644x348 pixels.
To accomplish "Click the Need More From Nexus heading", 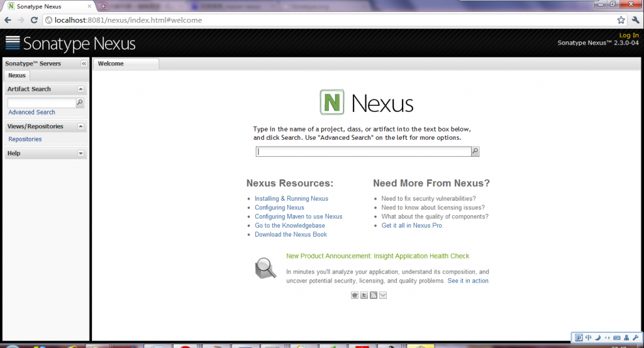I will tap(431, 183).
